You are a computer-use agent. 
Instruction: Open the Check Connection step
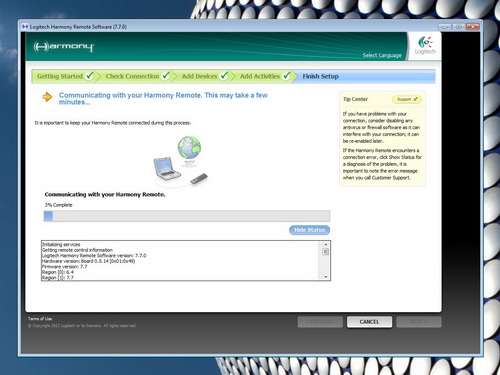[x=132, y=76]
